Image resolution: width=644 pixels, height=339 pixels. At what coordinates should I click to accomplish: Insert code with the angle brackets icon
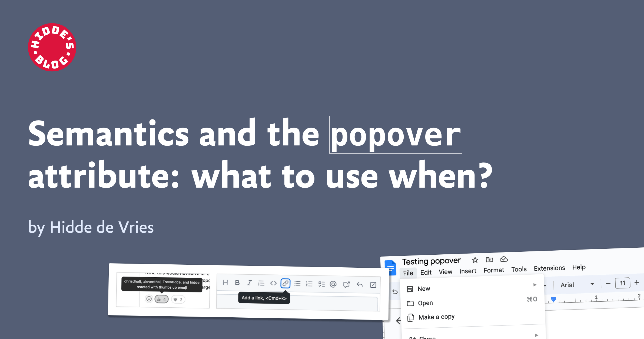(x=273, y=283)
